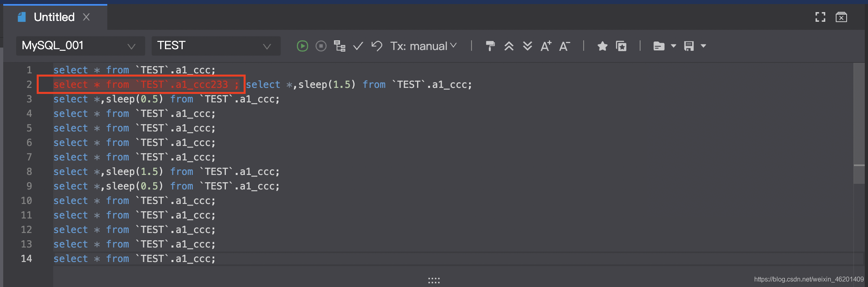Click the sleep(1.5) statement on line 8

[x=167, y=172]
